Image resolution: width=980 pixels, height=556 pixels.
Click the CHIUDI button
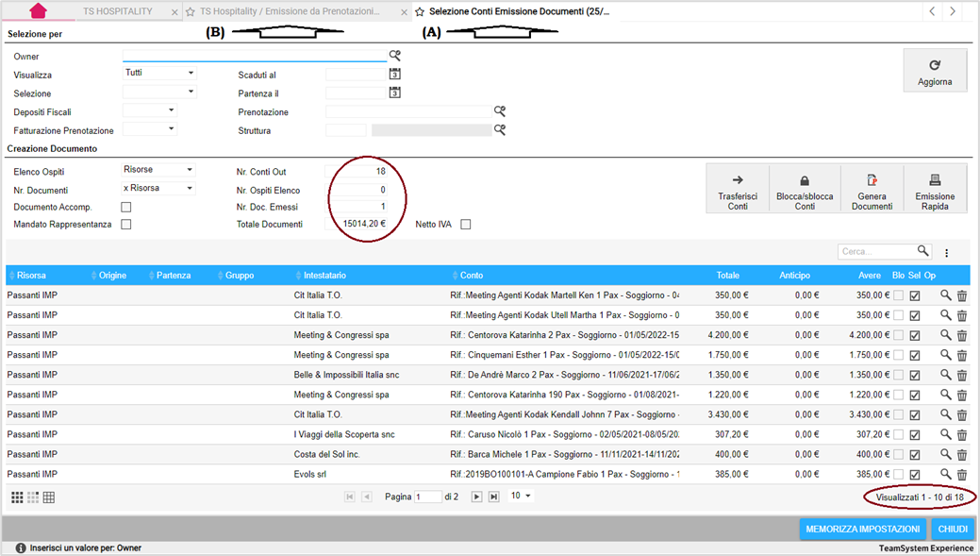pos(953,530)
